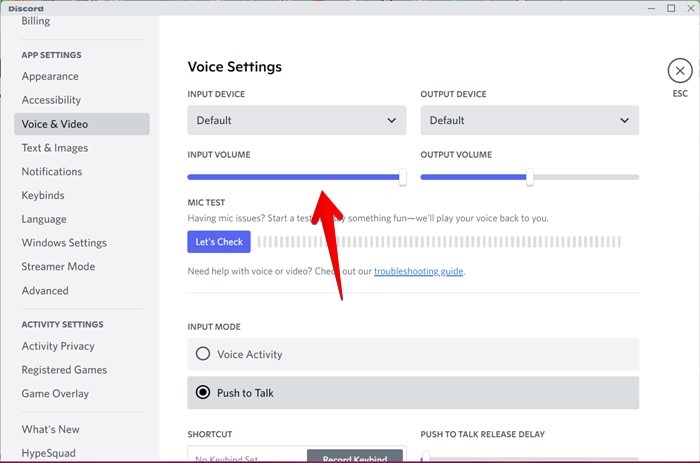This screenshot has height=463, width=700.
Task: Click the Output Volume slider handle
Action: point(529,177)
